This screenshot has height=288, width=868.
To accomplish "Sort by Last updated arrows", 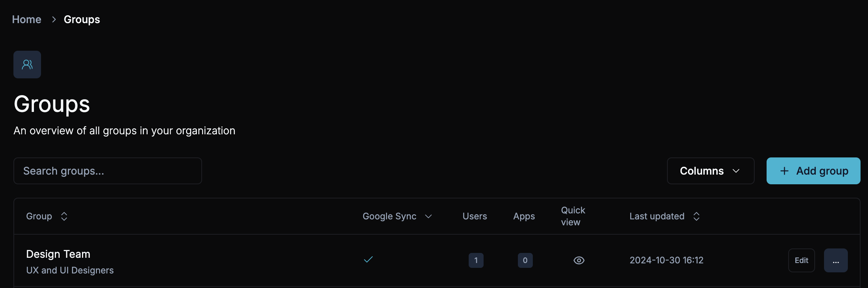I will tap(696, 216).
